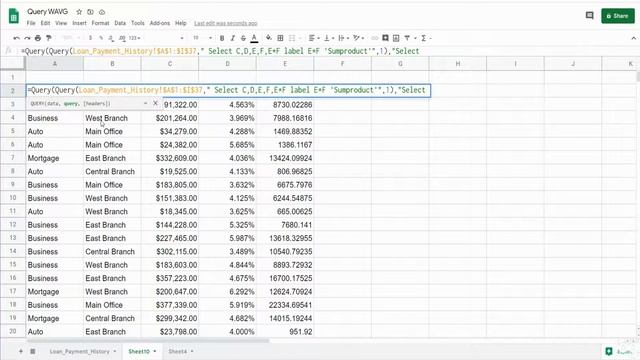Format as percent icon
This screenshot has width=640, height=360.
coord(101,38)
